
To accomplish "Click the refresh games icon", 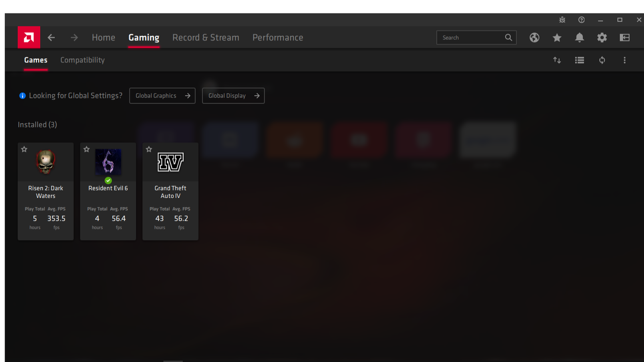I will [602, 60].
